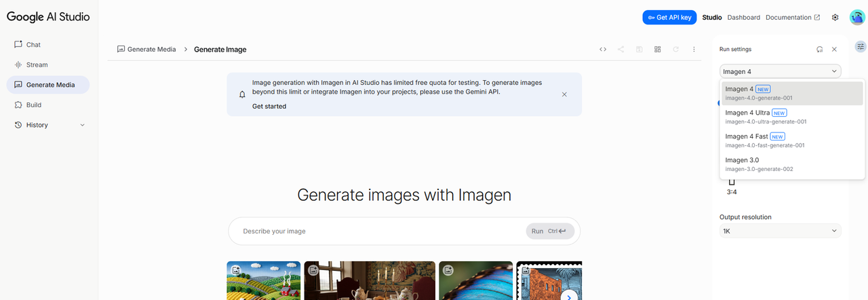Click the save icon in the toolbar
The width and height of the screenshot is (868, 300).
(x=639, y=49)
